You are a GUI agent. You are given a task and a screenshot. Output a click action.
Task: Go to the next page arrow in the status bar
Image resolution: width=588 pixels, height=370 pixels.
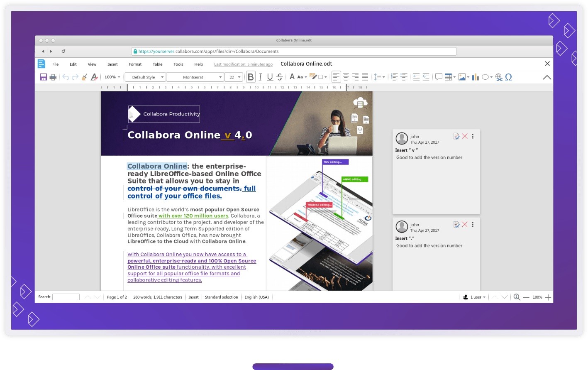point(505,297)
